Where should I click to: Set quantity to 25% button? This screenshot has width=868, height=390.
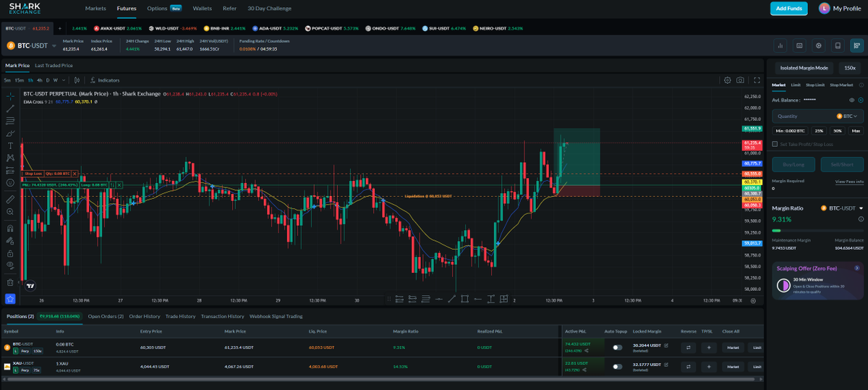click(819, 131)
